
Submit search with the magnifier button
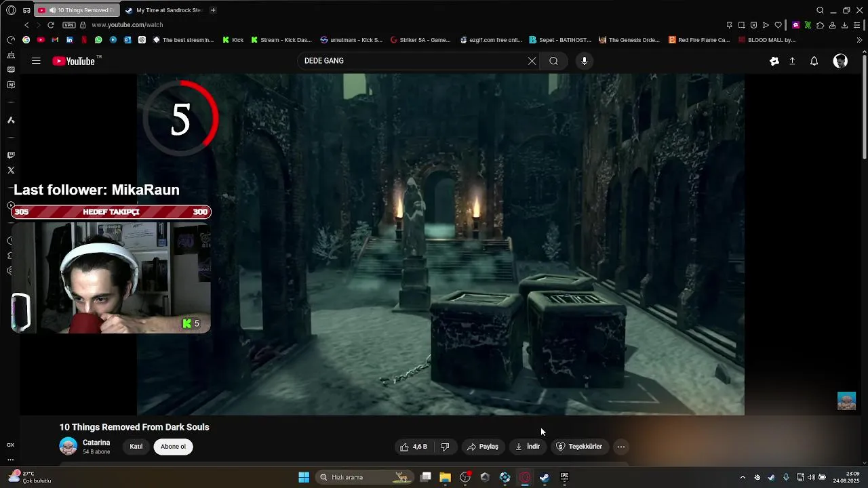pyautogui.click(x=553, y=61)
